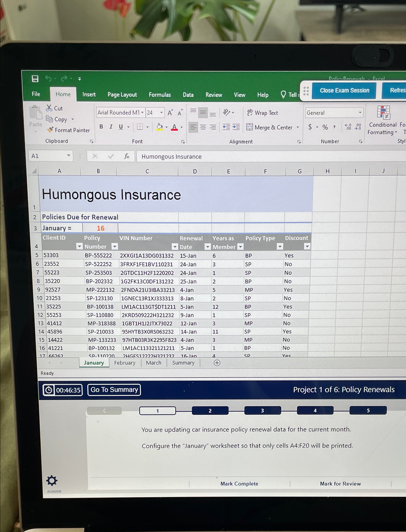Open the Policy Number column filter
Screen dimensions: 406x532
point(115,246)
